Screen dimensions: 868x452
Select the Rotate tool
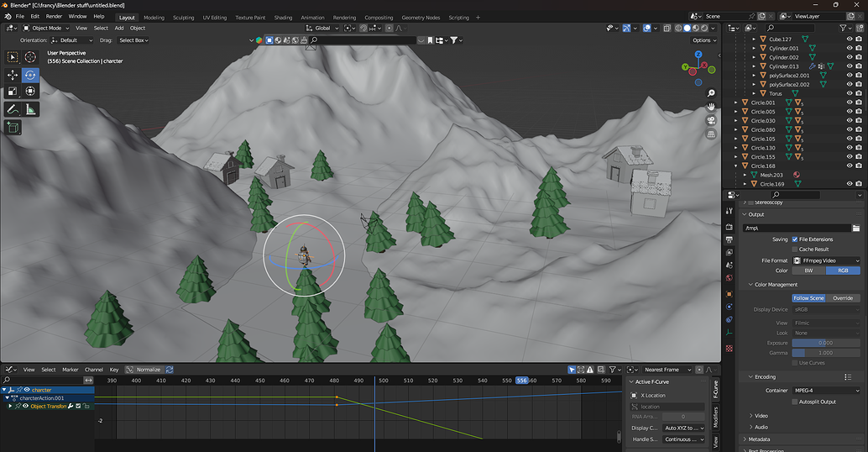click(x=30, y=75)
